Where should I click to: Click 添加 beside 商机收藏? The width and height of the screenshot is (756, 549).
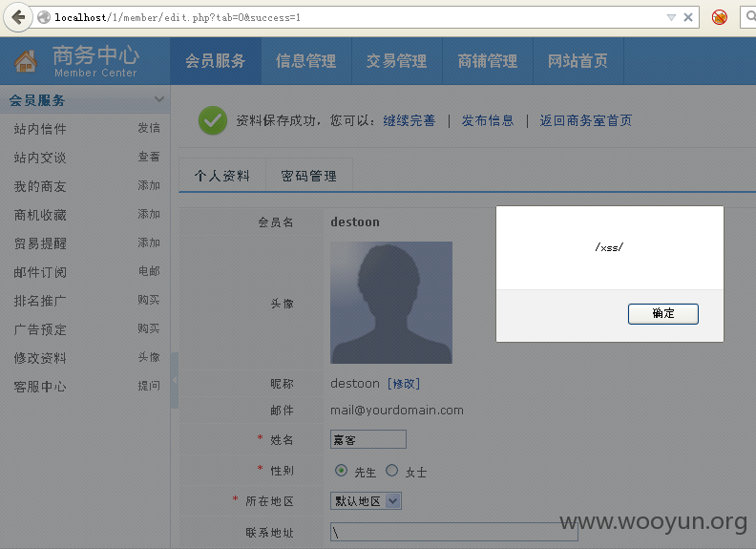pyautogui.click(x=149, y=214)
